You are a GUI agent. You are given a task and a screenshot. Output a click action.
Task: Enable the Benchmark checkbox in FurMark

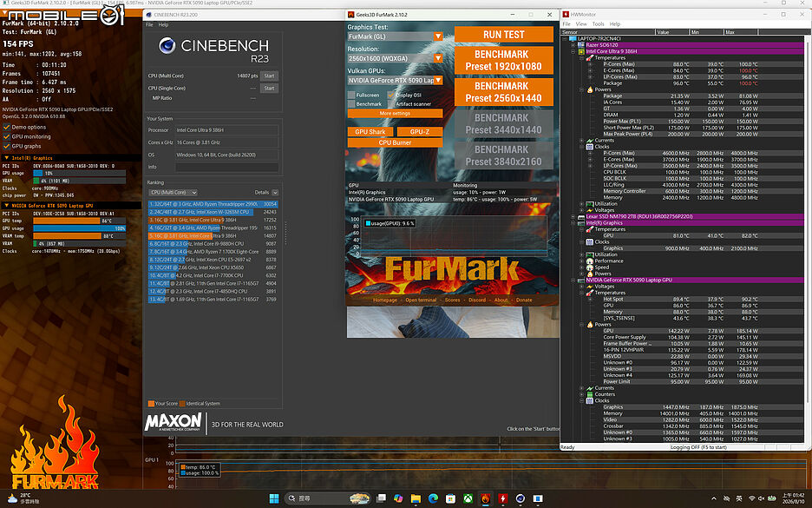point(351,104)
